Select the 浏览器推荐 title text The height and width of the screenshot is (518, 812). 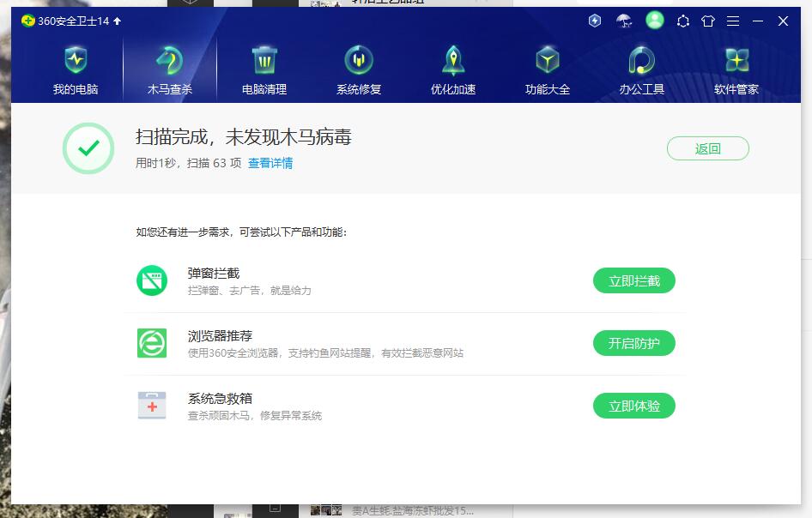tap(220, 336)
